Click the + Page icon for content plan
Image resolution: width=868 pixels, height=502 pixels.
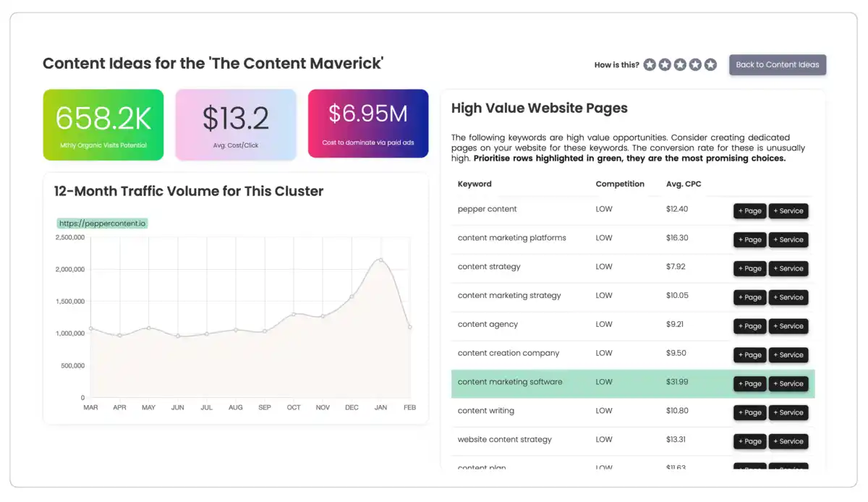[749, 469]
